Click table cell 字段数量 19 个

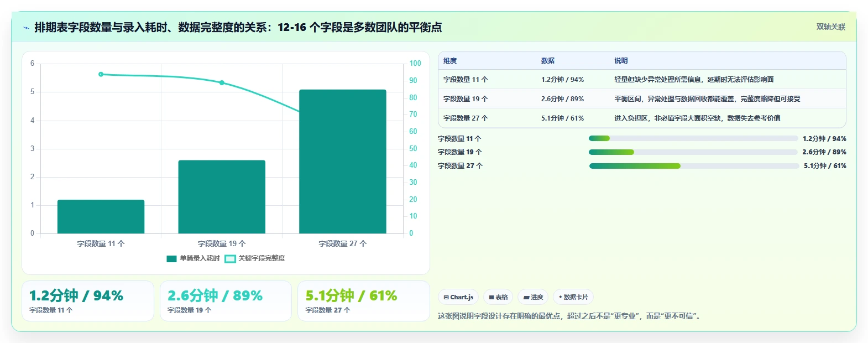click(466, 99)
